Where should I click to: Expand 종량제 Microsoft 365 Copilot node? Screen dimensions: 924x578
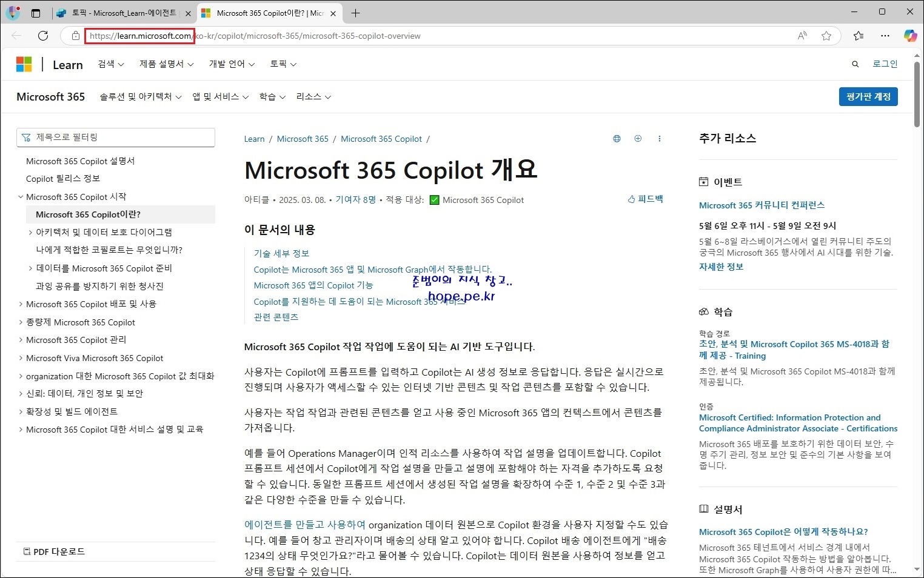81,322
